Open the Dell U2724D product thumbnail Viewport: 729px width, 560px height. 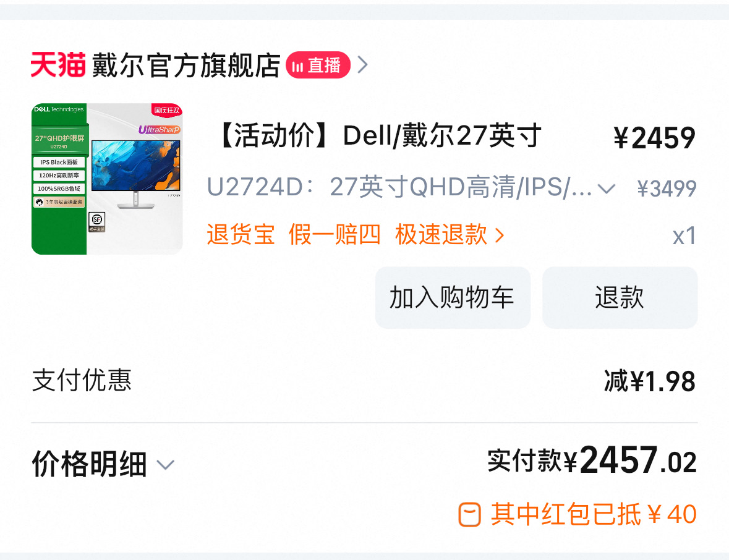(x=107, y=179)
